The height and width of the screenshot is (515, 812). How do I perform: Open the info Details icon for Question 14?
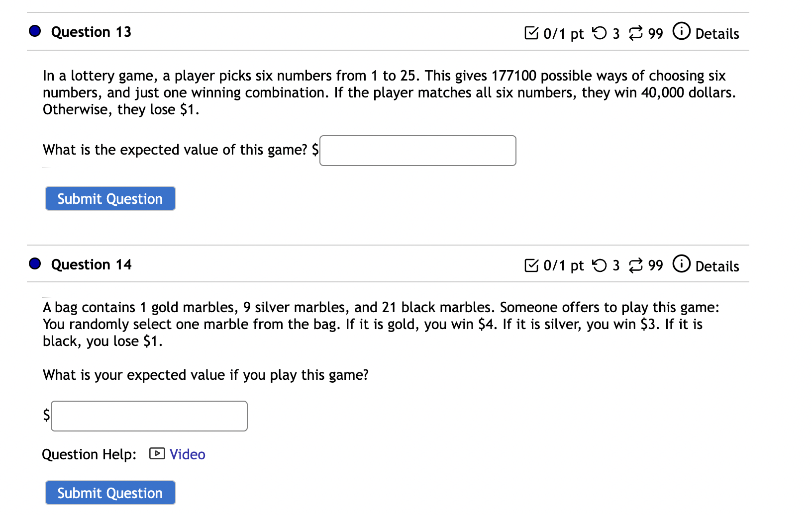pos(681,263)
